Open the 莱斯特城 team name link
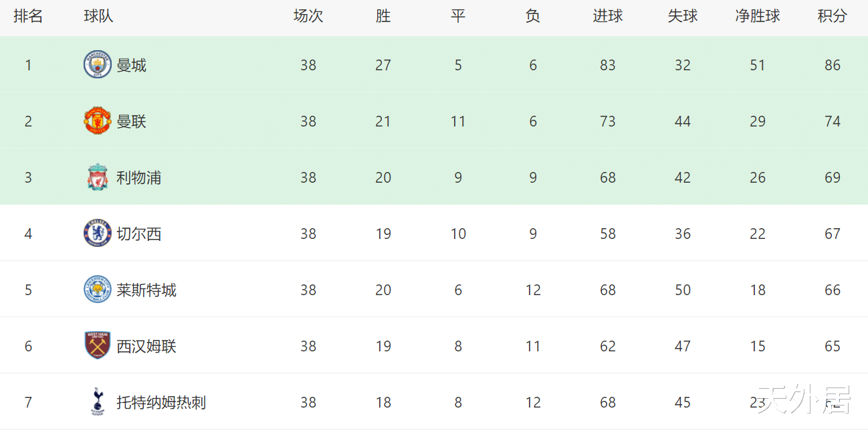The width and height of the screenshot is (868, 435). tap(146, 290)
